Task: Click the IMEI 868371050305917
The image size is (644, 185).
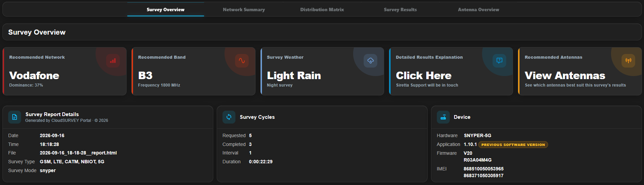Action: pos(483,175)
